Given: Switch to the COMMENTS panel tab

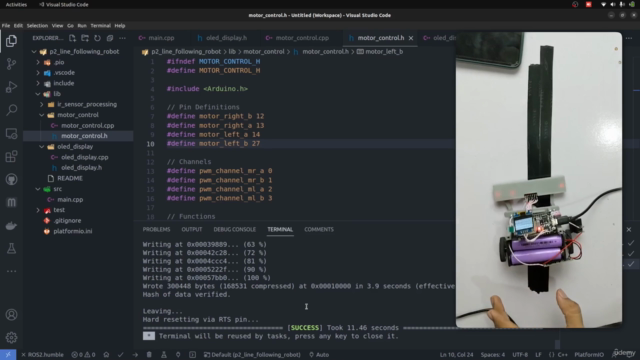Looking at the screenshot, I should 319,229.
